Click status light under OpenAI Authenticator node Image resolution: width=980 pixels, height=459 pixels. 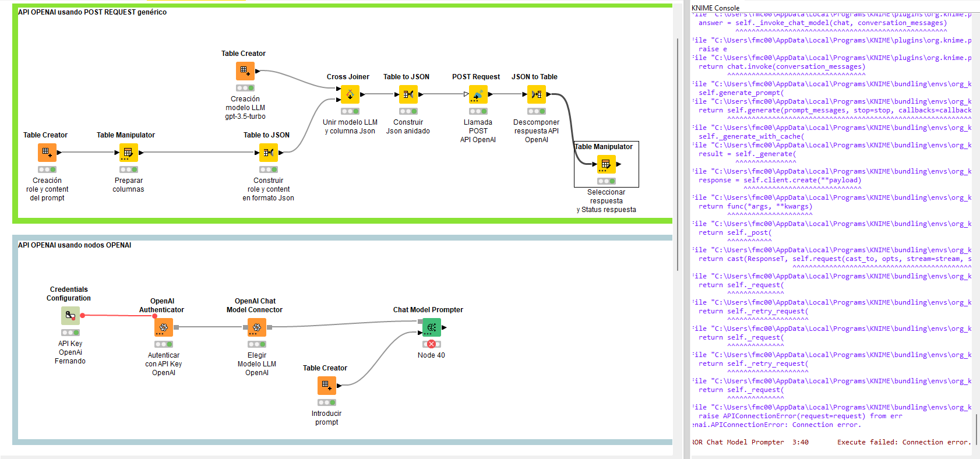coord(164,344)
